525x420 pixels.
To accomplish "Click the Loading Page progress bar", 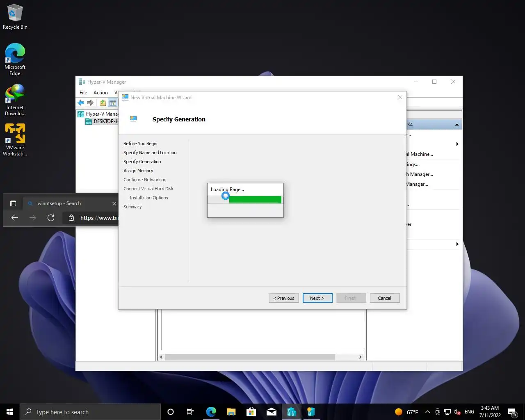I will [x=245, y=200].
